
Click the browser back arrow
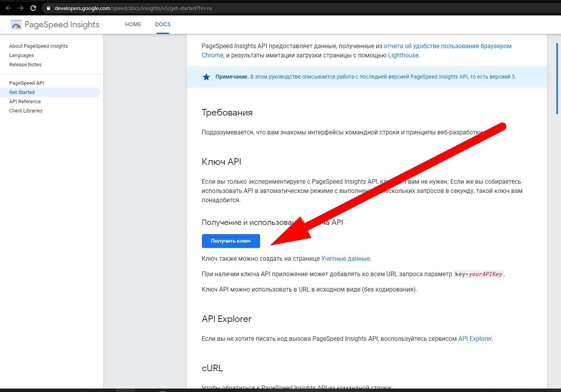click(x=8, y=8)
